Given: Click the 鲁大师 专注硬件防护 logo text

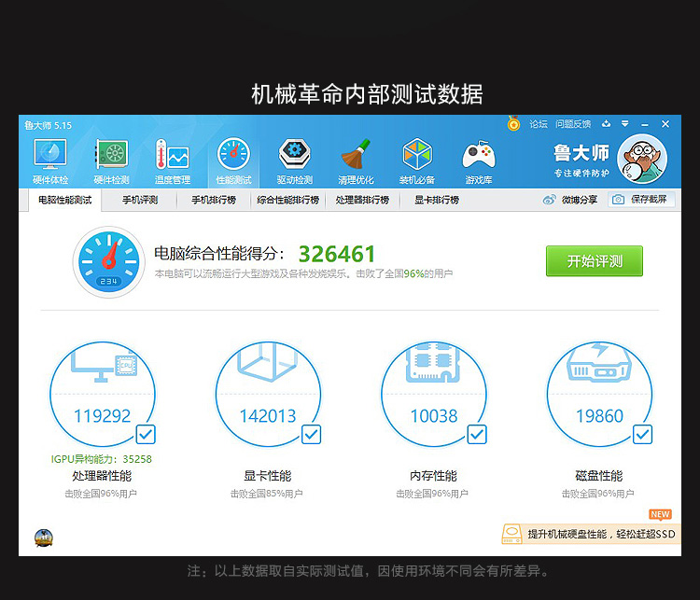Looking at the screenshot, I should pyautogui.click(x=581, y=160).
